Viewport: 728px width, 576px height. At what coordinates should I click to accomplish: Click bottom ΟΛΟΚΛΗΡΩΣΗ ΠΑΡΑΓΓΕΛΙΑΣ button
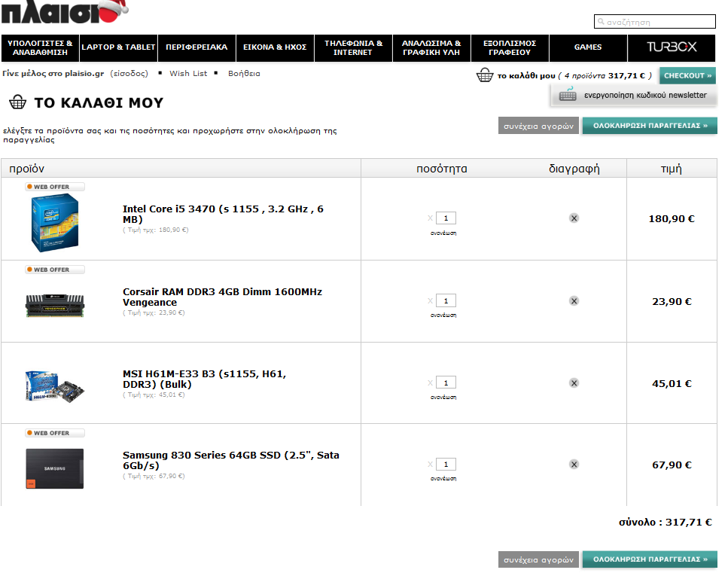[650, 559]
